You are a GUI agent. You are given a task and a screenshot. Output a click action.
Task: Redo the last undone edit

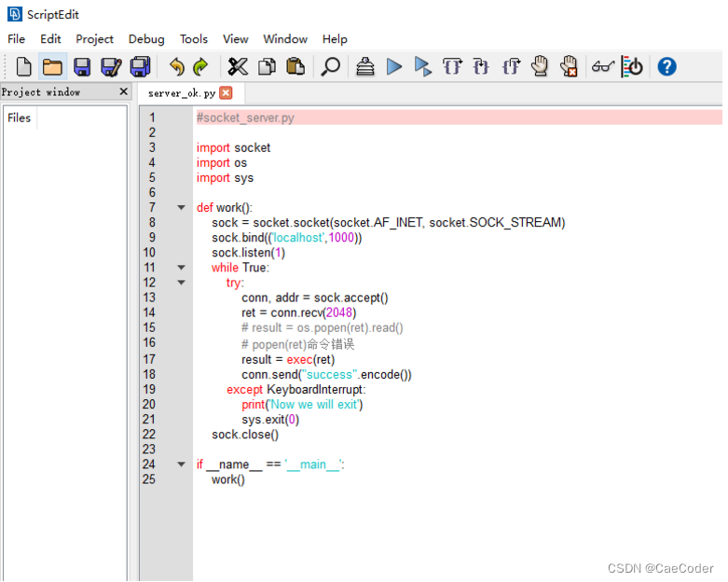click(200, 66)
